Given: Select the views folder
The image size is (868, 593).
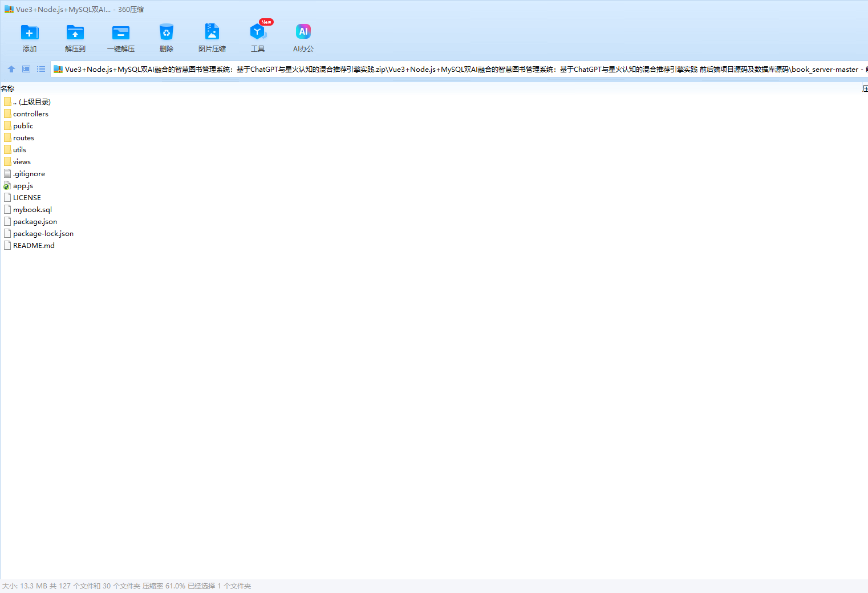Looking at the screenshot, I should 17,161.
